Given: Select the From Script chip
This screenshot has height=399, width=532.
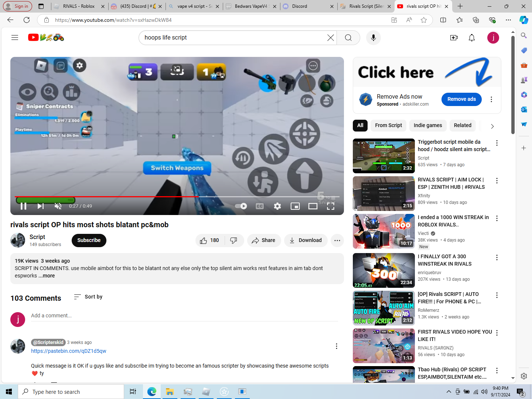Looking at the screenshot, I should 388,126.
